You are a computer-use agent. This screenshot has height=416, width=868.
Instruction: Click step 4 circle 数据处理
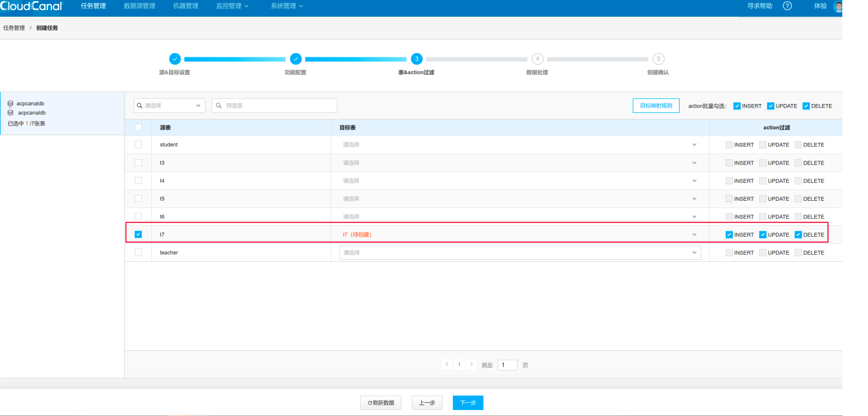(x=538, y=59)
